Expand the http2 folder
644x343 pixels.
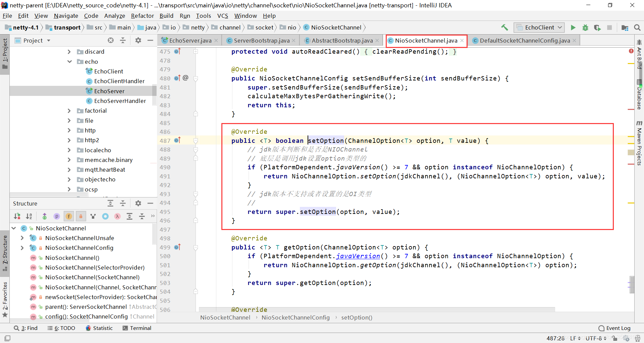[69, 140]
